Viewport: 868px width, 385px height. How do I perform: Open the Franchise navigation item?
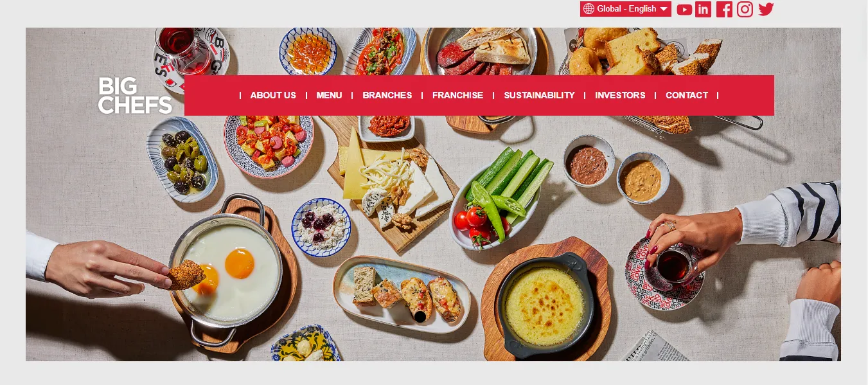[x=457, y=95]
